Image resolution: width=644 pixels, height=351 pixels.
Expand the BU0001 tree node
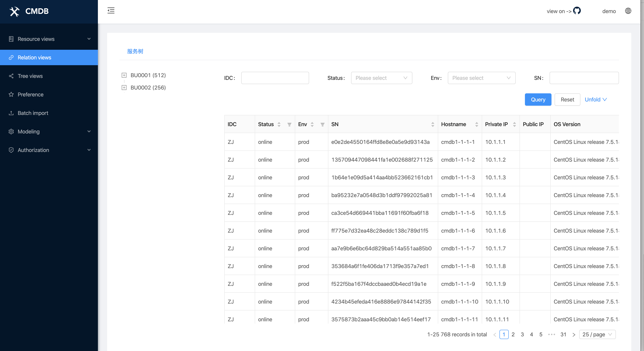(x=124, y=75)
